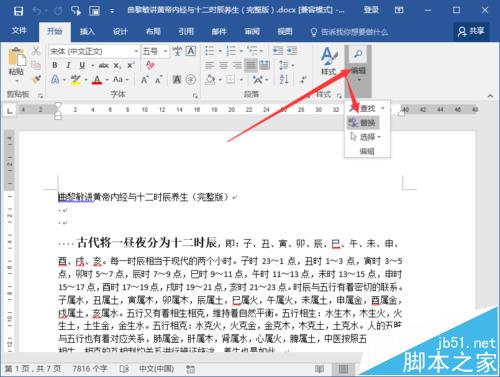Open the Find 查找 dropdown arrow
This screenshot has width=500, height=377.
point(383,108)
